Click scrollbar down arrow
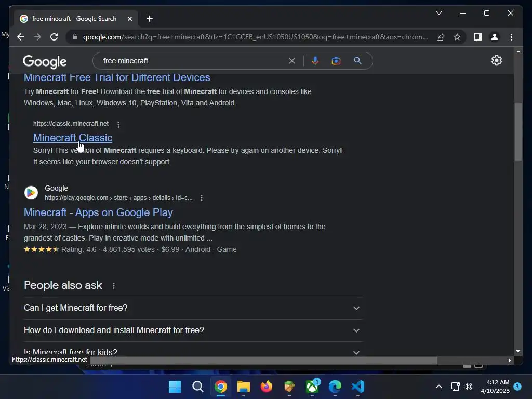This screenshot has height=399, width=532. (518, 351)
